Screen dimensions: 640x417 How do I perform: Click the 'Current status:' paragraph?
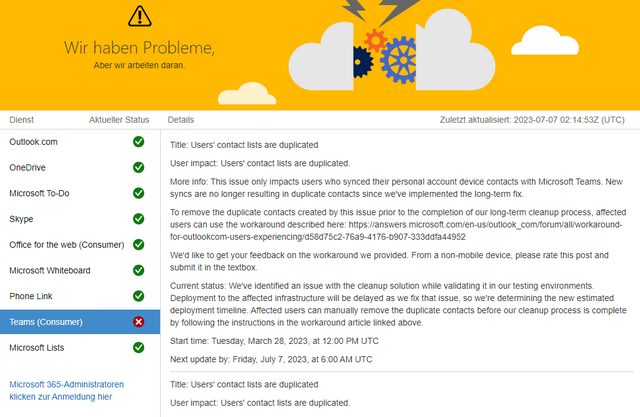398,304
